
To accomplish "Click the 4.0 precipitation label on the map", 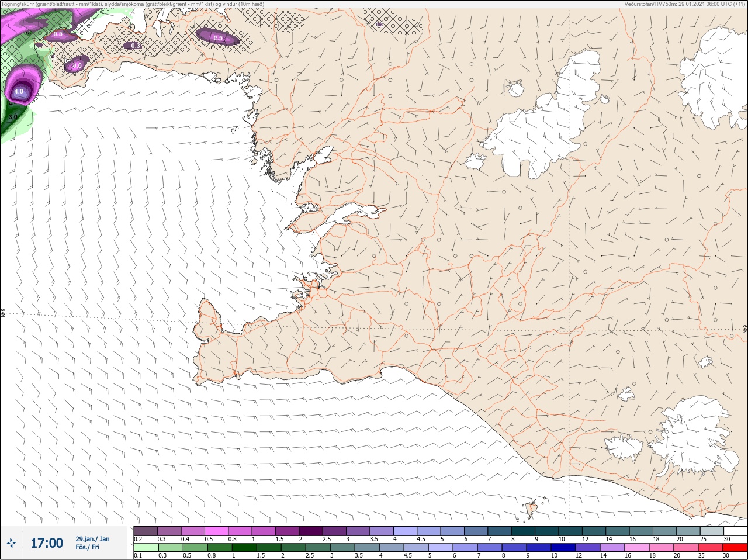I will coord(19,92).
